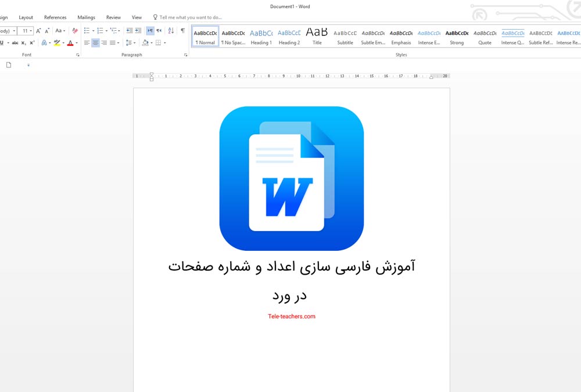Adjust line and paragraph spacing
This screenshot has height=392, width=581.
[x=128, y=43]
